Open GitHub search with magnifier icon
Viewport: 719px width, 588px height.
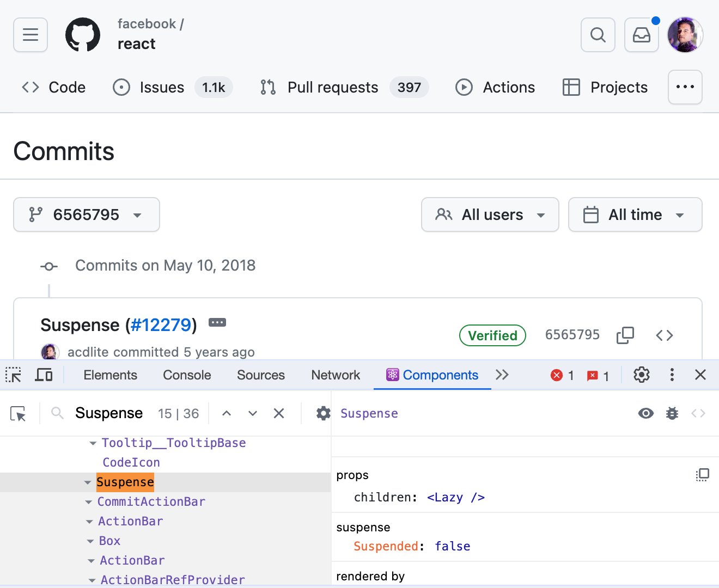tap(598, 35)
